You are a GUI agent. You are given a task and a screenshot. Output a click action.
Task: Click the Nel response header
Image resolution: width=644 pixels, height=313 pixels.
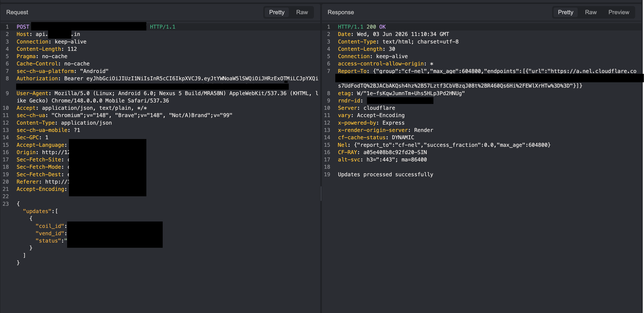pos(444,145)
